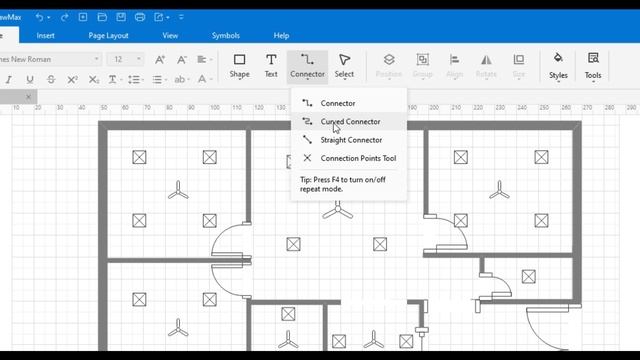Print using the printer icon
This screenshot has width=640, height=360.
140,17
